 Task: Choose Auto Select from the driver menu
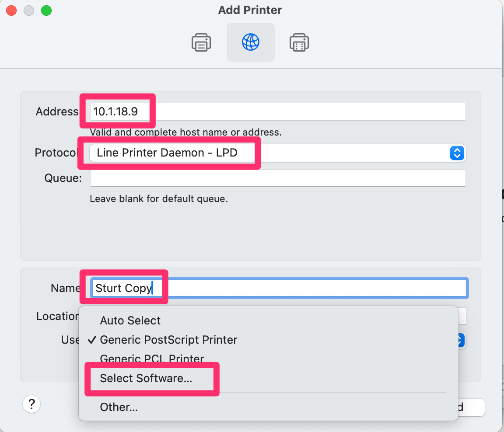[130, 321]
